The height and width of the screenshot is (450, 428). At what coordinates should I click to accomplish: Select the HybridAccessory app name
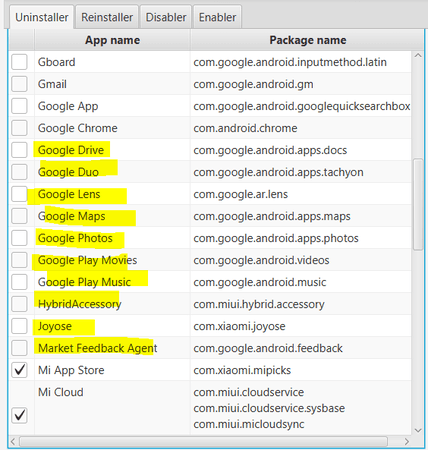[x=80, y=304]
